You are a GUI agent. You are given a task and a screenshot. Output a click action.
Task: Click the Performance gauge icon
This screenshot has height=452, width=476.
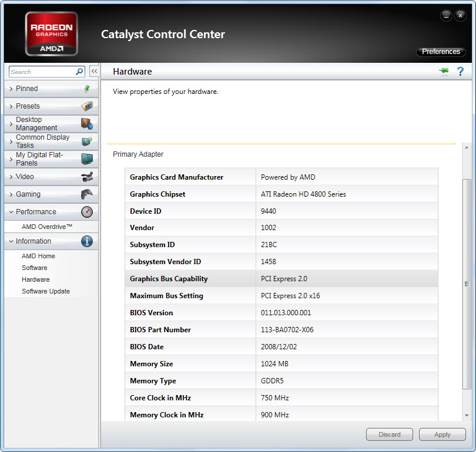(x=86, y=212)
